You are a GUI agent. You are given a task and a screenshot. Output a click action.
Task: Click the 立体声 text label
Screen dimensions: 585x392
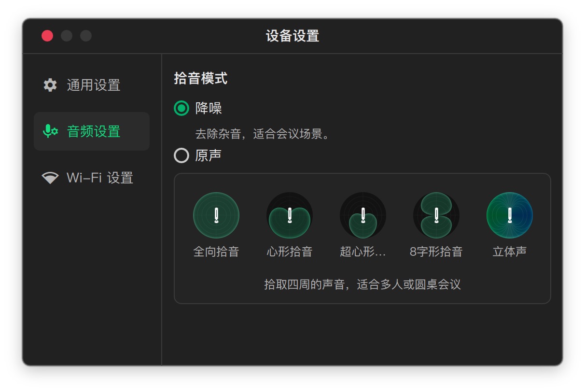(x=510, y=252)
